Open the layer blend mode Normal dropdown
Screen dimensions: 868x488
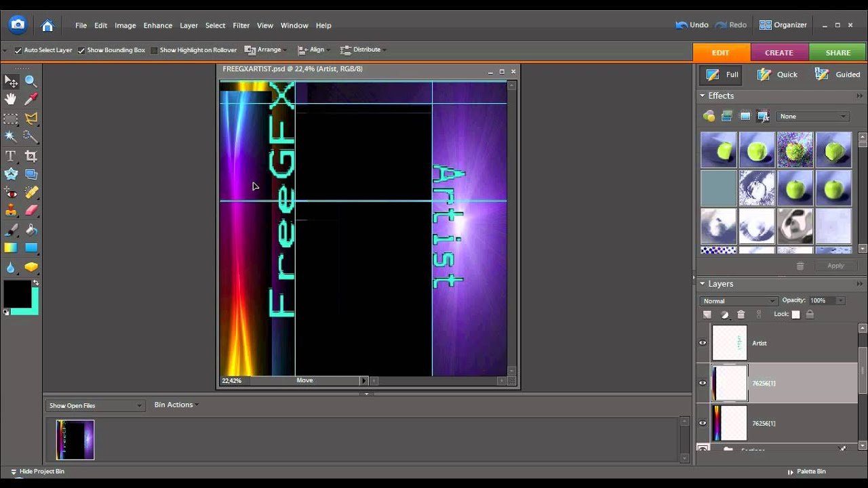click(738, 301)
